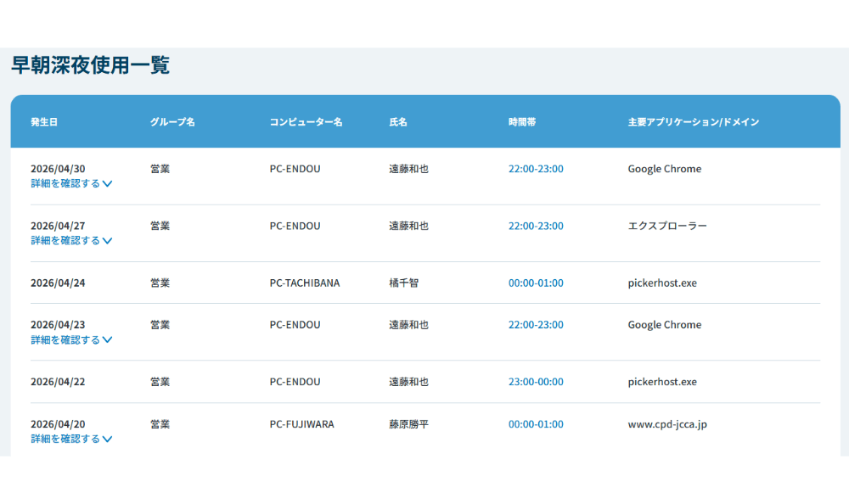
Task: Click the name 橘千智
Action: pos(404,283)
